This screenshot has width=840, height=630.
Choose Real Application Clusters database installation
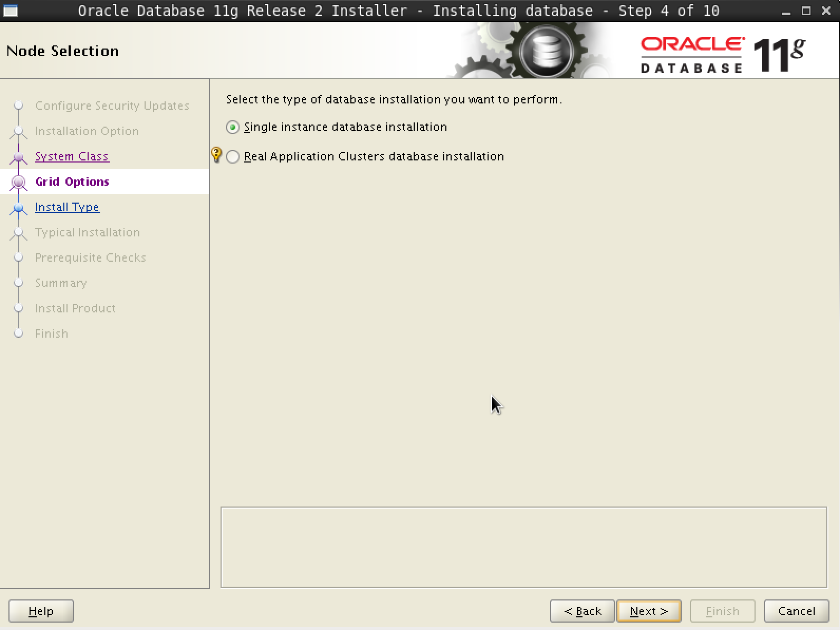click(365, 157)
